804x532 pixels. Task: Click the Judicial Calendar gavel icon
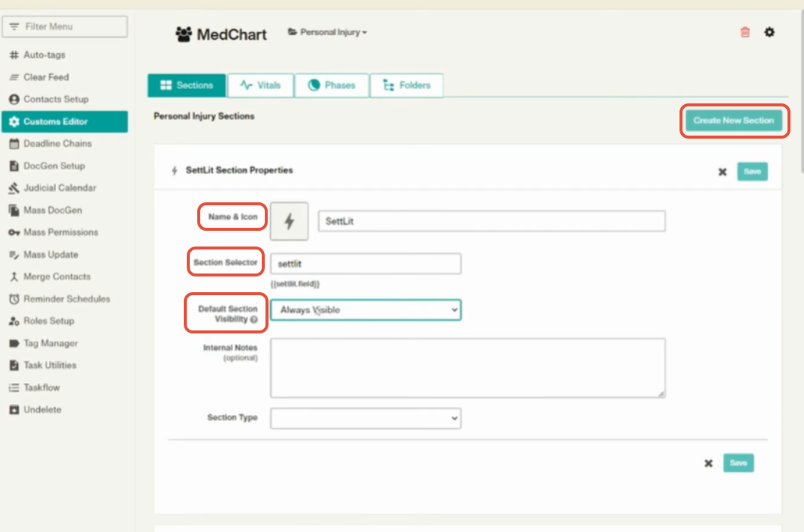coord(13,188)
